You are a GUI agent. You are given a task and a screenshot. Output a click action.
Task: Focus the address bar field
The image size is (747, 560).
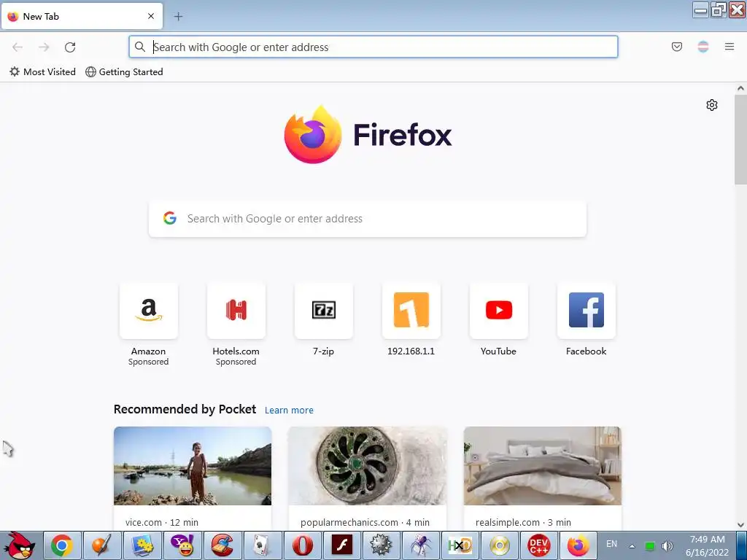373,47
